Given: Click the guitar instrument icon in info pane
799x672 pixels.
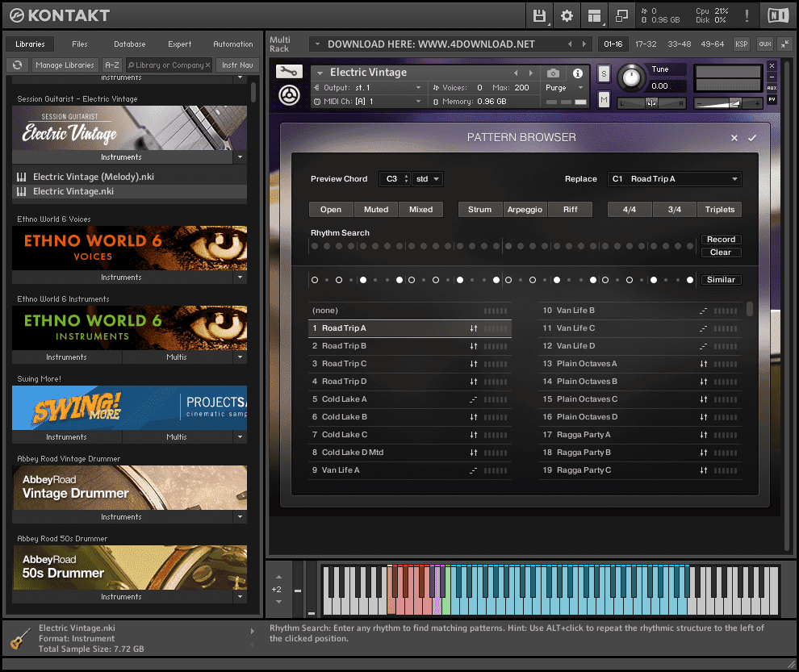Looking at the screenshot, I should point(20,638).
